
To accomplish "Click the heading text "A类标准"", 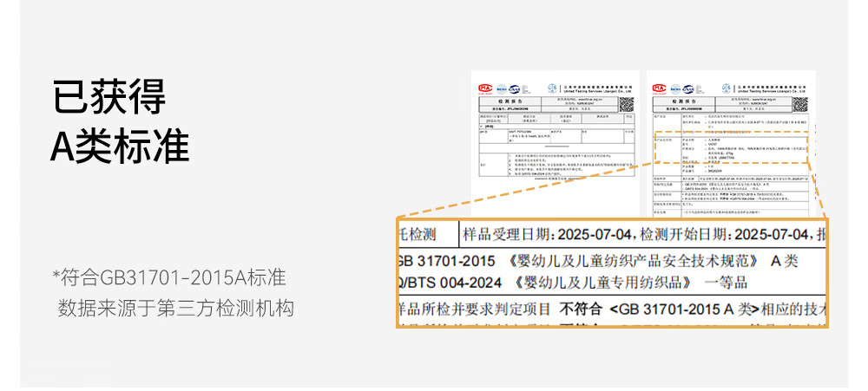I will coord(120,146).
